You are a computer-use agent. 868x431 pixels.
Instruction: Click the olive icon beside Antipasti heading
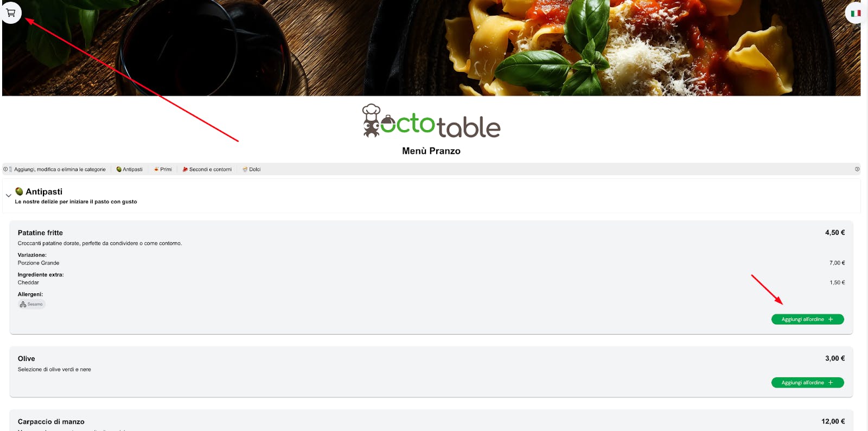(x=19, y=191)
